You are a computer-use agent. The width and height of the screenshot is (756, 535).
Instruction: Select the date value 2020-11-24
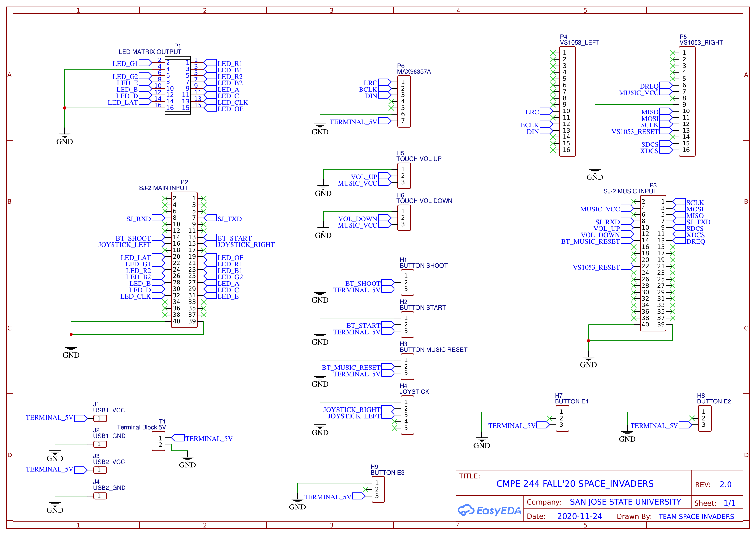click(x=579, y=516)
